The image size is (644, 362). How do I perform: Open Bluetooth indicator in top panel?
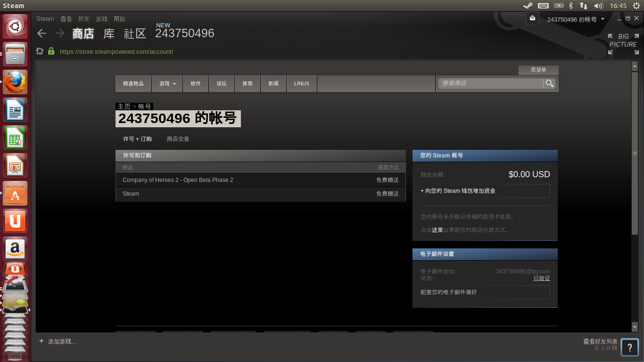tap(570, 6)
